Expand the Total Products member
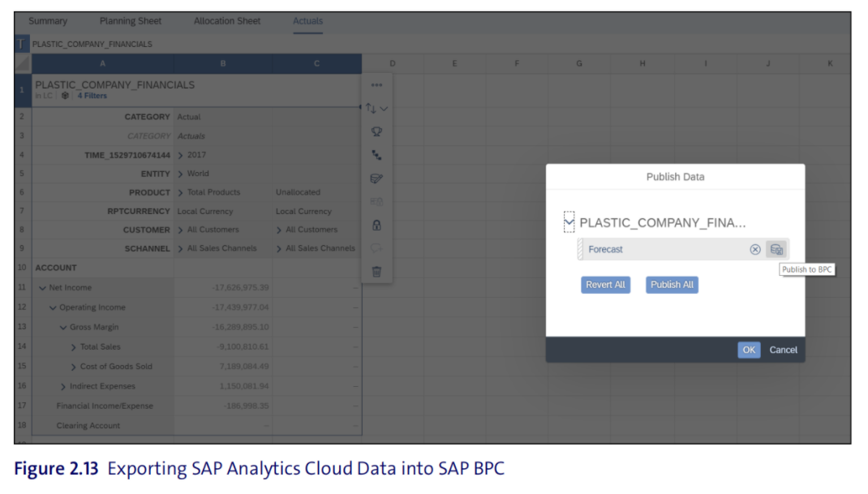The image size is (868, 494). click(180, 193)
